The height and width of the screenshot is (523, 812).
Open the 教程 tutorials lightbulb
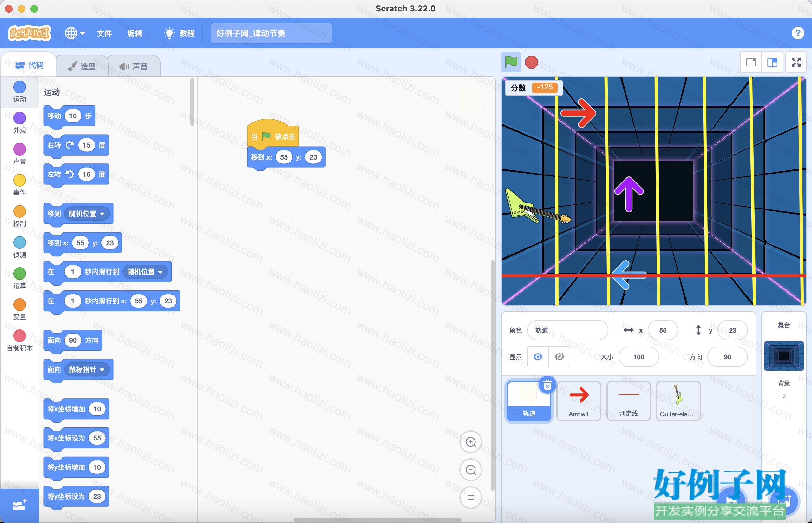click(179, 33)
